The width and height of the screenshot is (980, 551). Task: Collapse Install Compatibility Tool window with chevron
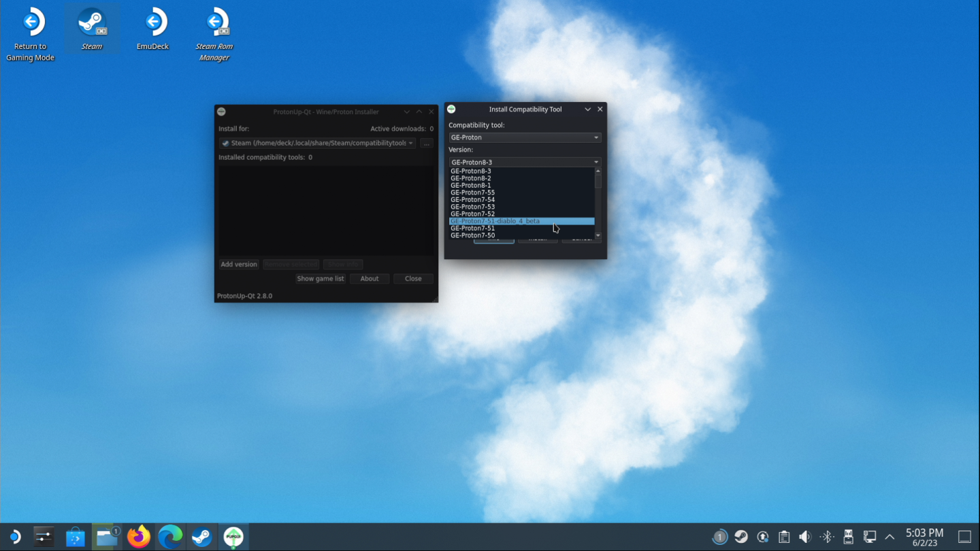[x=588, y=109]
